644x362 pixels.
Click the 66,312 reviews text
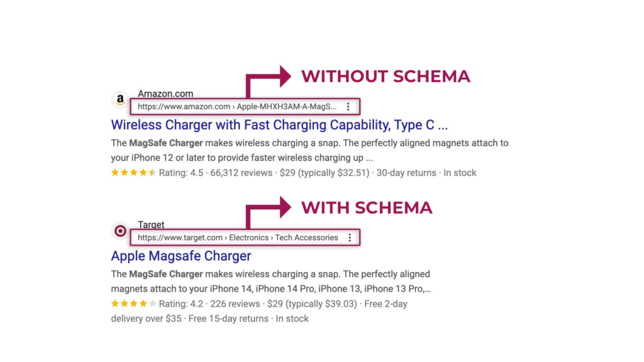pos(241,173)
